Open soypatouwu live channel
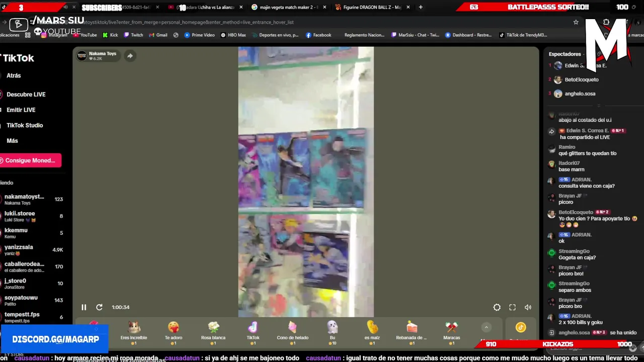Screen dimensions: 644x362 click(x=33, y=301)
